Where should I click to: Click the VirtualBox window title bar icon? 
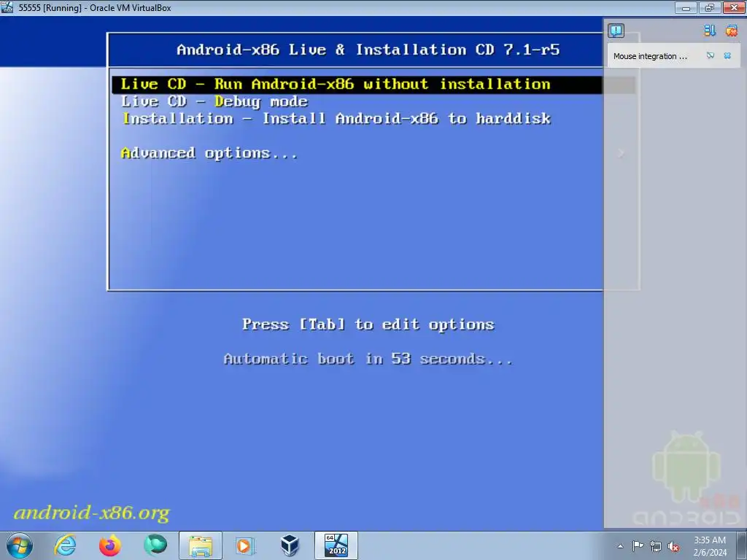pos(7,7)
